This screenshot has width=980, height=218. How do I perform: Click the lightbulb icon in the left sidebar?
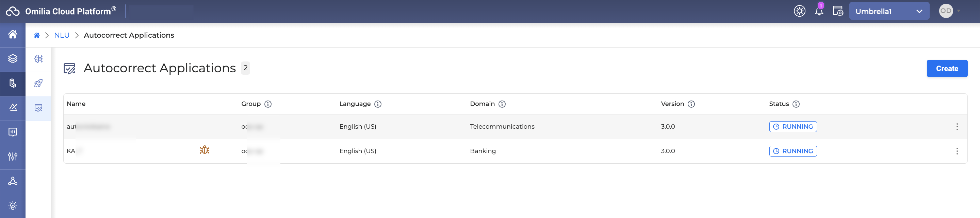(13, 205)
